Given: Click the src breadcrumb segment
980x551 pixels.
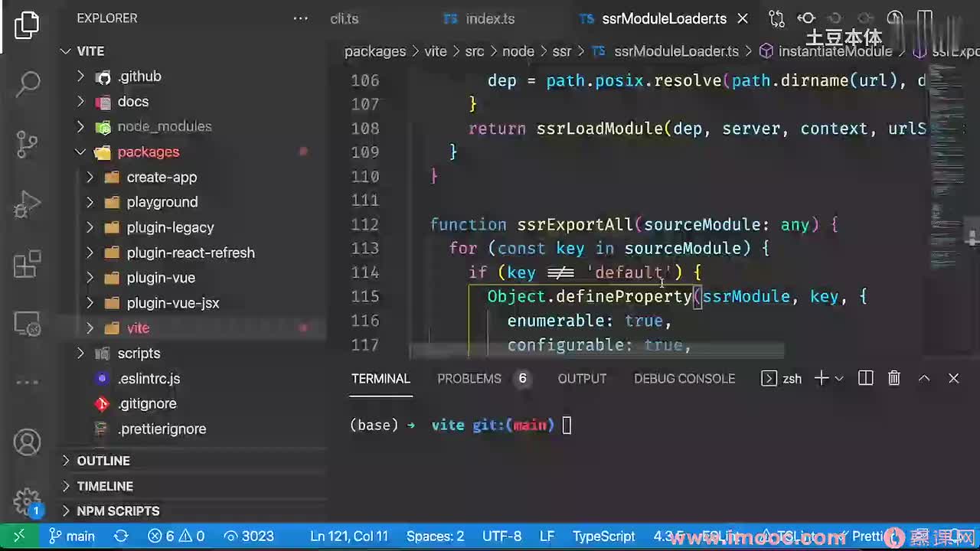Looking at the screenshot, I should (x=475, y=51).
